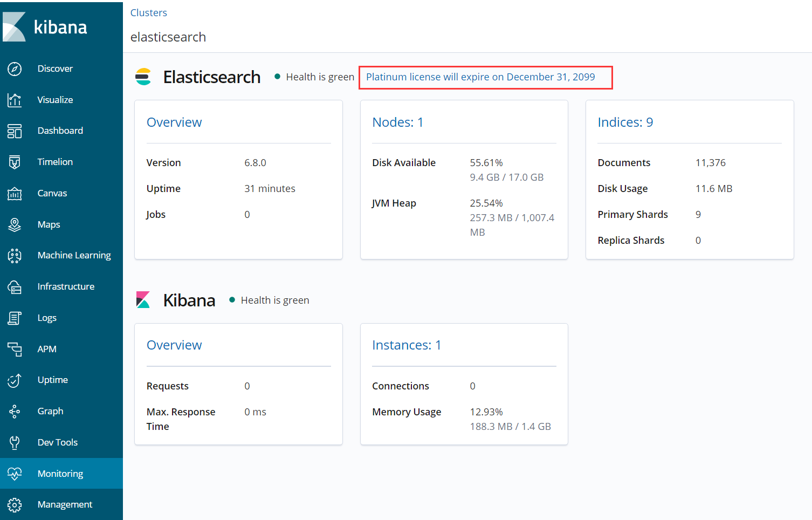Click the disk available value 55.61%
The height and width of the screenshot is (520, 812).
pyautogui.click(x=486, y=162)
